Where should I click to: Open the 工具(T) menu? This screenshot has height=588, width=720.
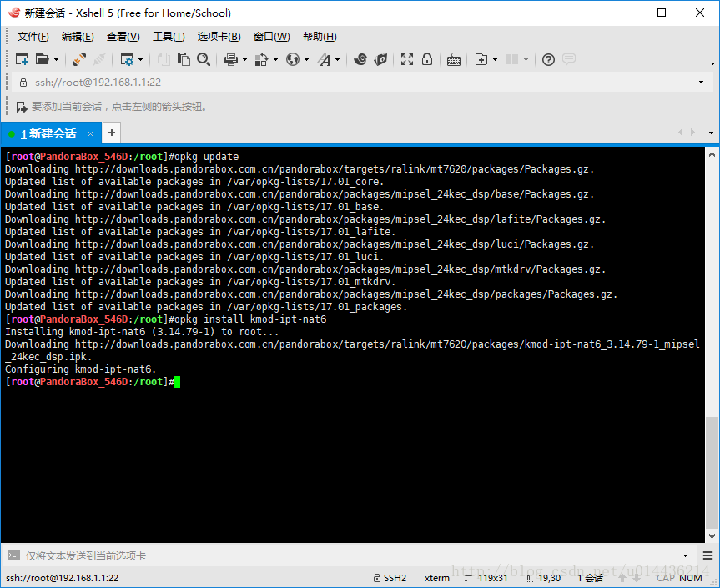pos(169,37)
